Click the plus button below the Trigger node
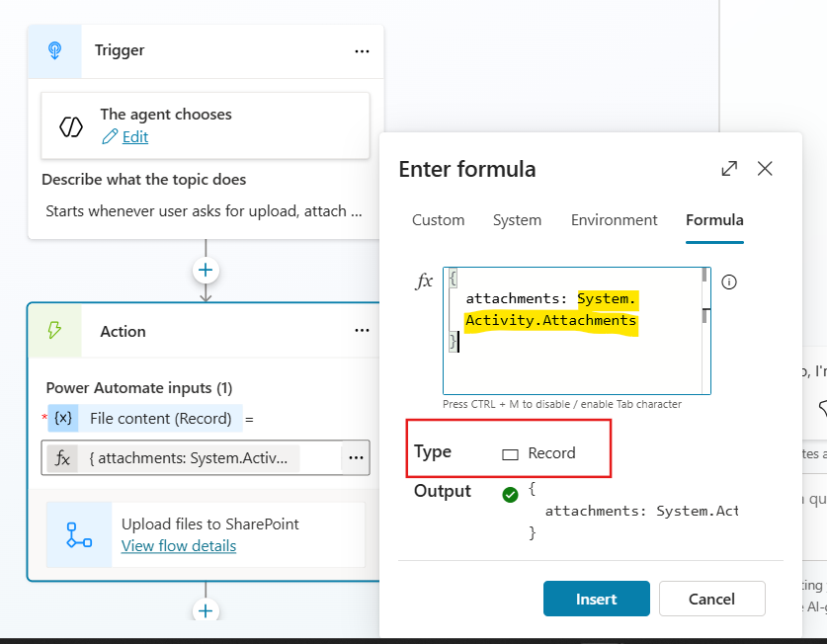Screen dimensions: 827x644 (205, 269)
